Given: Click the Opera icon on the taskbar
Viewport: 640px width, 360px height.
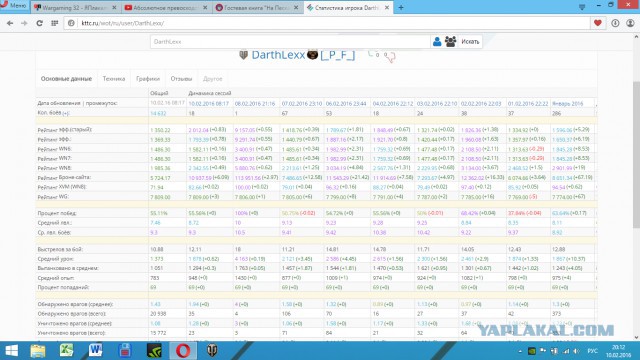Looking at the screenshot, I should coord(183,351).
